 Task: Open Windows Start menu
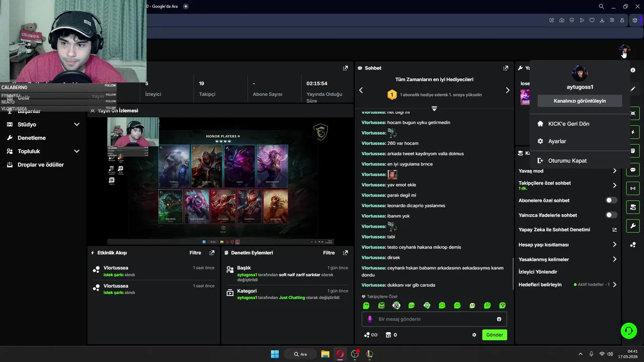tap(275, 354)
